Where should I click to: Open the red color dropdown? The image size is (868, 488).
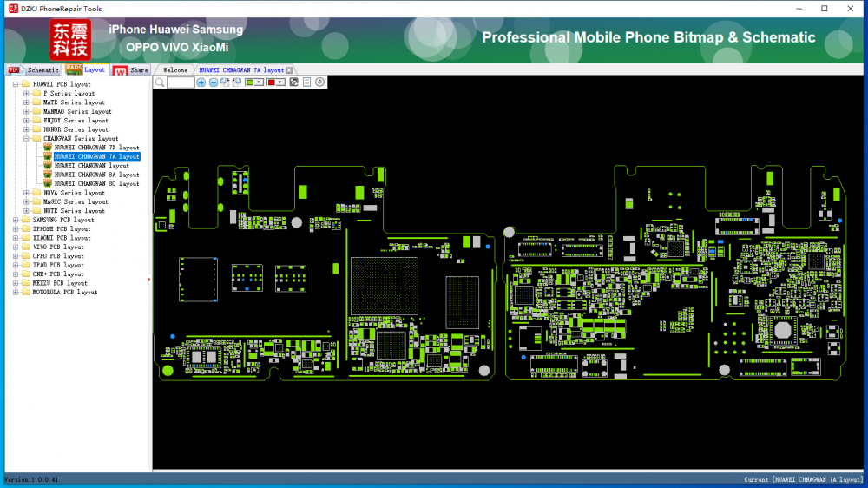click(x=280, y=82)
